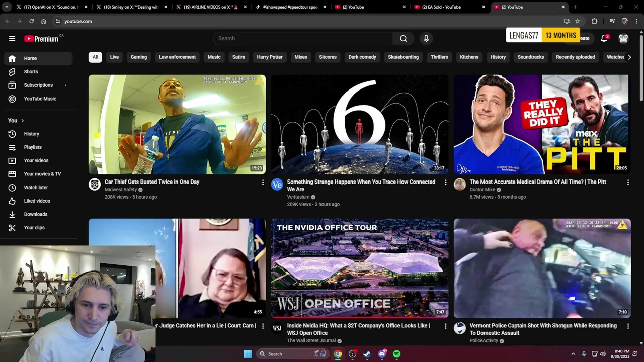
Task: Filter feed by Gaming chip
Action: [139, 57]
